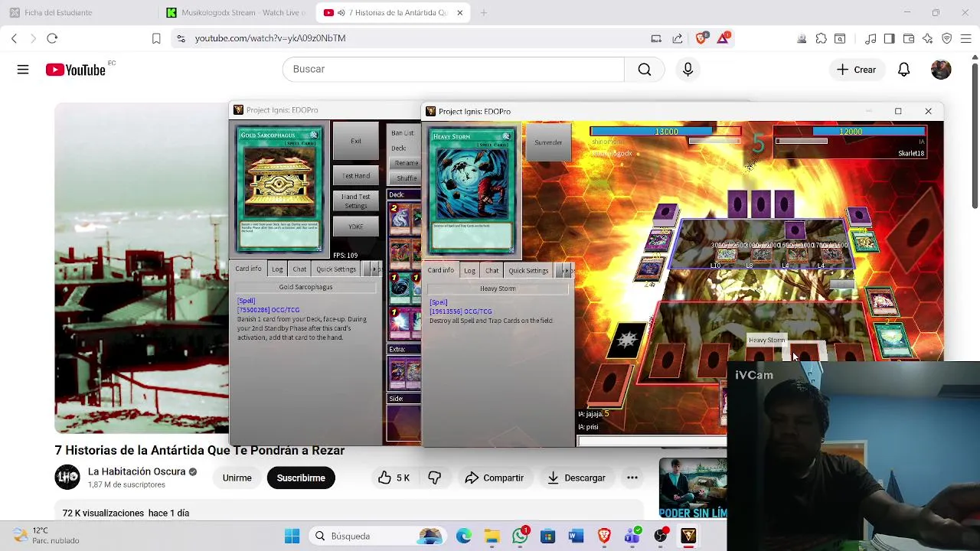The height and width of the screenshot is (551, 980).
Task: Click the Crear button on YouTube
Action: click(857, 70)
